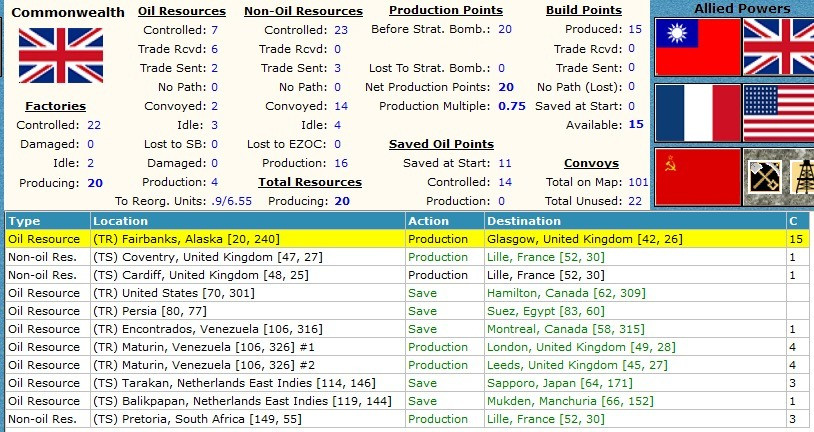Select the China flag in Allied Powers

coord(696,48)
